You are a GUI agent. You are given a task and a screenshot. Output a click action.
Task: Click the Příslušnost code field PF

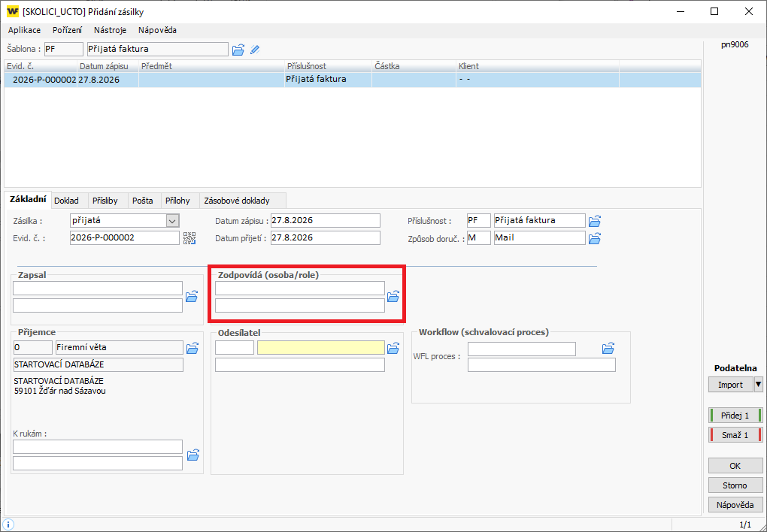(x=478, y=220)
